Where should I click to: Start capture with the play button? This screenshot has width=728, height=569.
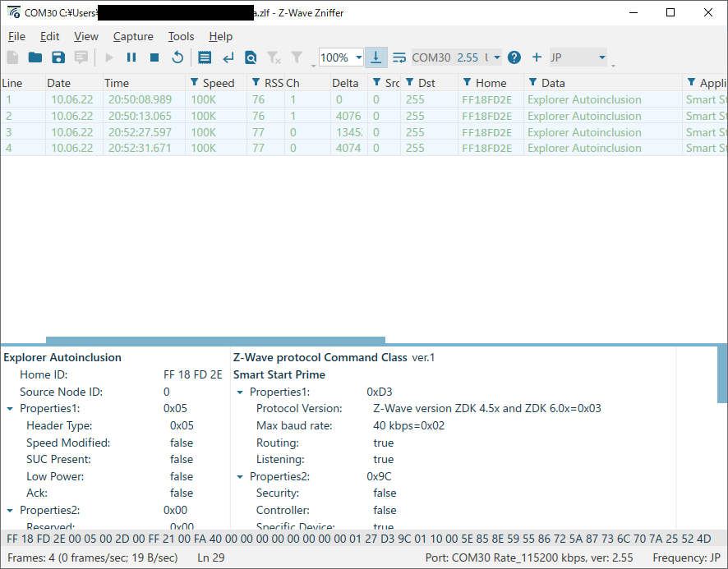pyautogui.click(x=109, y=57)
